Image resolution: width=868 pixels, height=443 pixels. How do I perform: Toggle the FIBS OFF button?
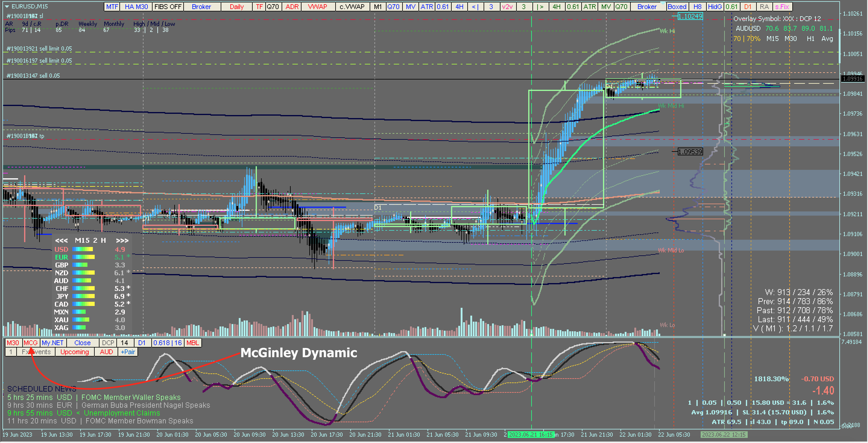168,6
